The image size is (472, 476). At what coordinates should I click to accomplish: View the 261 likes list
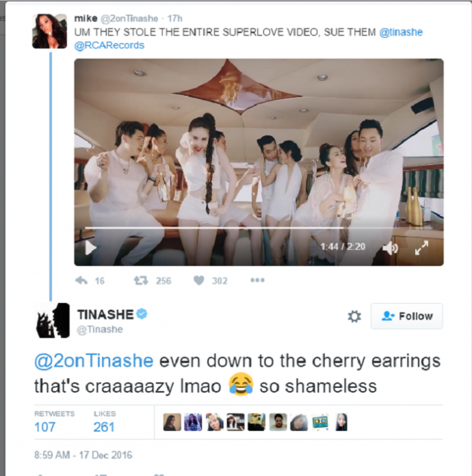pos(105,422)
